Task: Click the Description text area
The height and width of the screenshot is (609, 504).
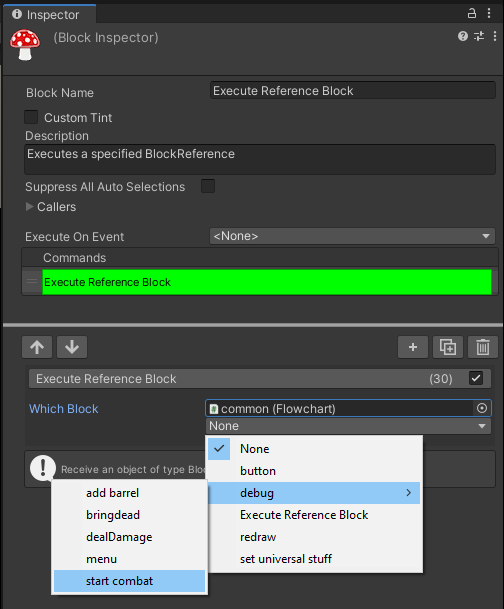Action: tap(260, 159)
